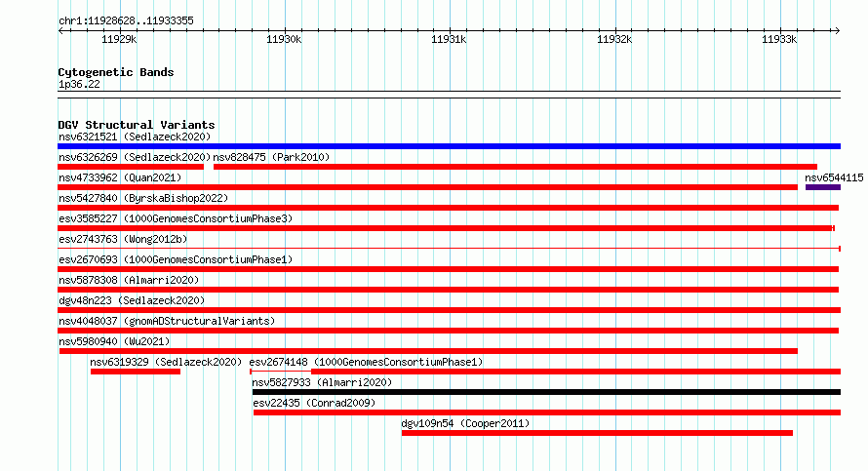Open the esv2674148 (1000GenomesConsortiumPhase1) label
Screen dimensions: 868x471
tap(366, 362)
